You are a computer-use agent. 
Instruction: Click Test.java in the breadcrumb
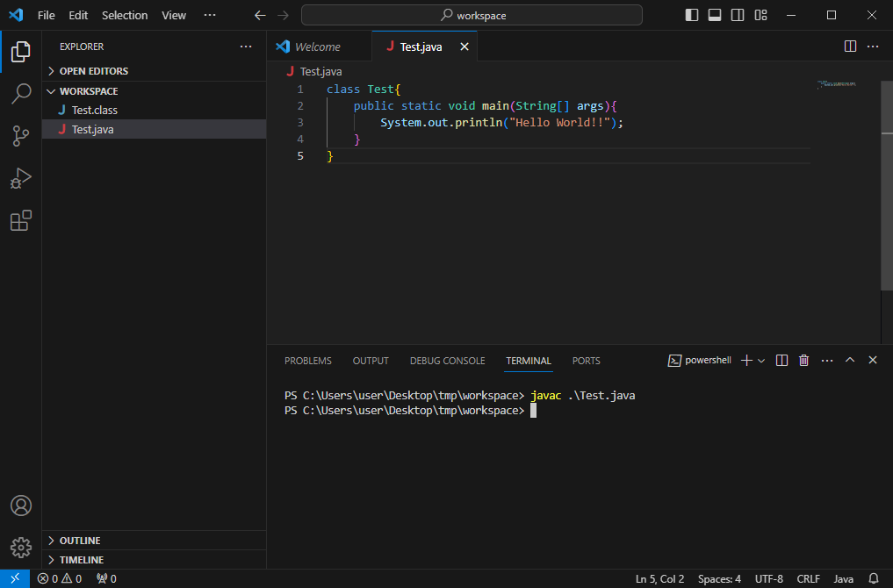pyautogui.click(x=320, y=72)
